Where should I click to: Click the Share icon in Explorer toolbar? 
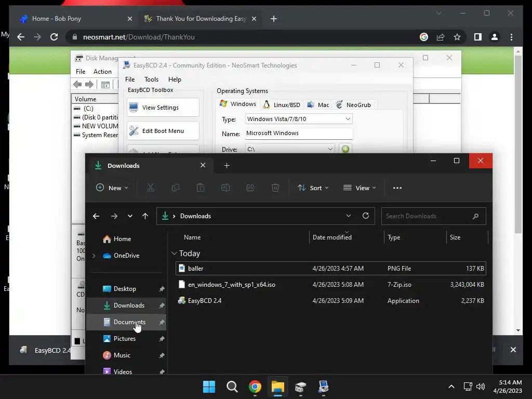[x=250, y=188]
